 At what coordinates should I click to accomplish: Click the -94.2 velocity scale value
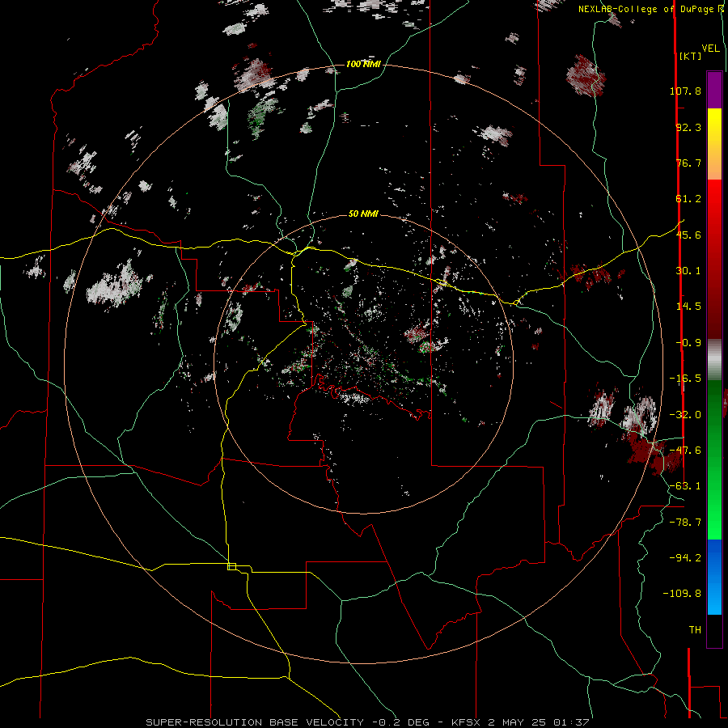tap(685, 557)
